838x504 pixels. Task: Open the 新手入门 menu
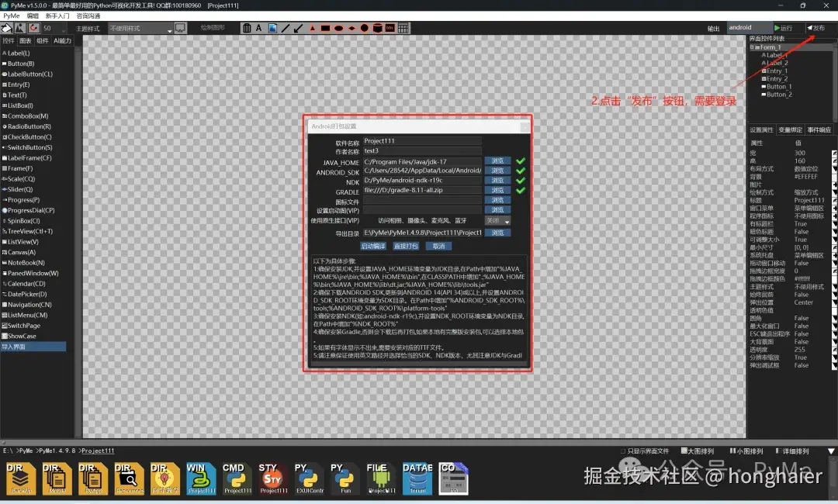click(x=57, y=16)
